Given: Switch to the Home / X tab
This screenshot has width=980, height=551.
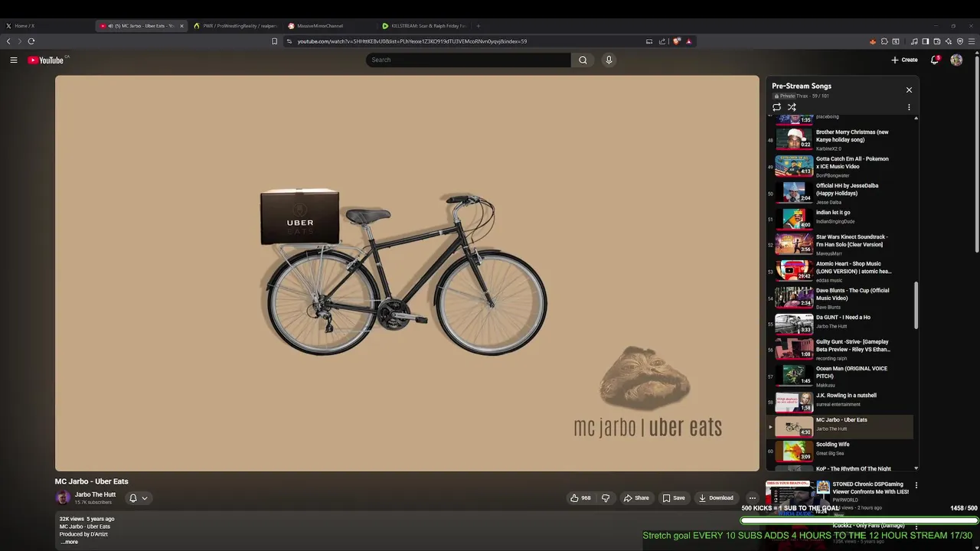Looking at the screenshot, I should click(46, 26).
